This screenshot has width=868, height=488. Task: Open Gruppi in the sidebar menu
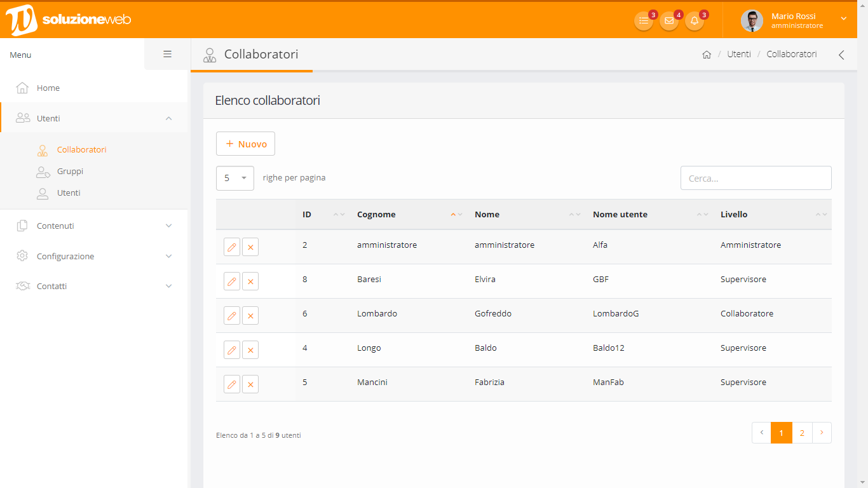[x=70, y=171]
